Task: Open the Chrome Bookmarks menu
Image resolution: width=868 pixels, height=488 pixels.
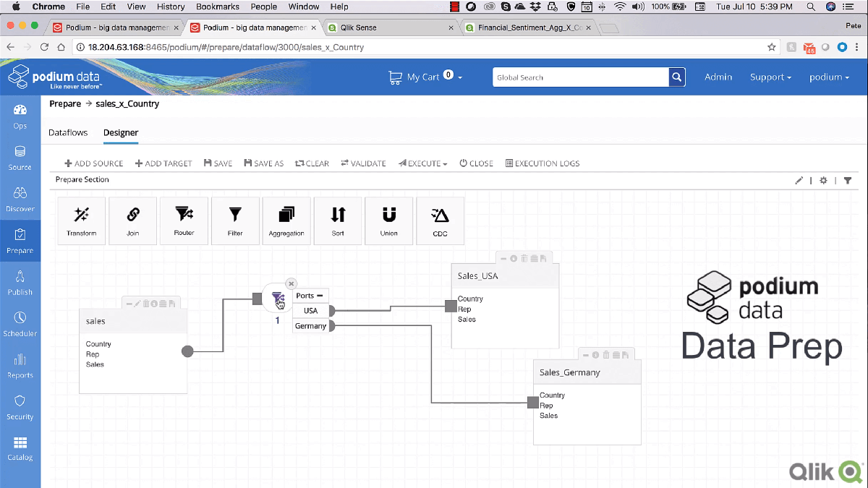Action: tap(218, 7)
